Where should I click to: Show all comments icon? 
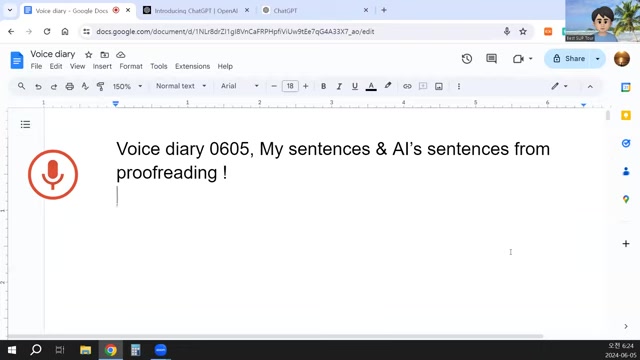[491, 59]
